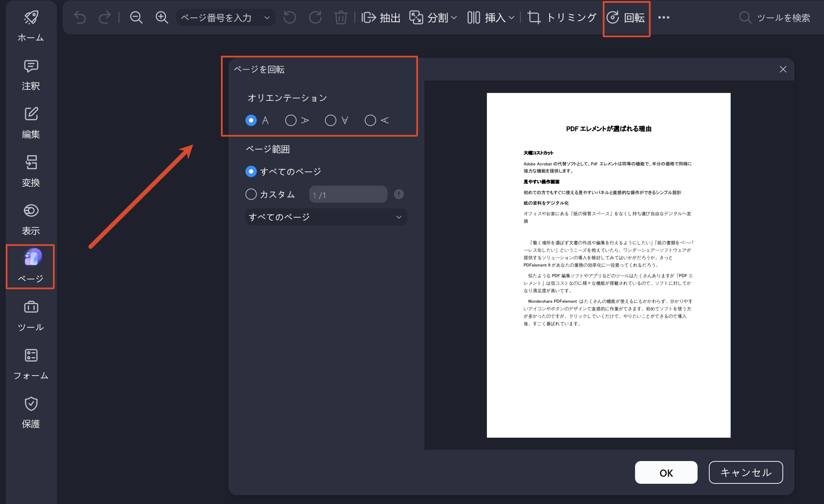Select カスタム page range radio

click(251, 194)
